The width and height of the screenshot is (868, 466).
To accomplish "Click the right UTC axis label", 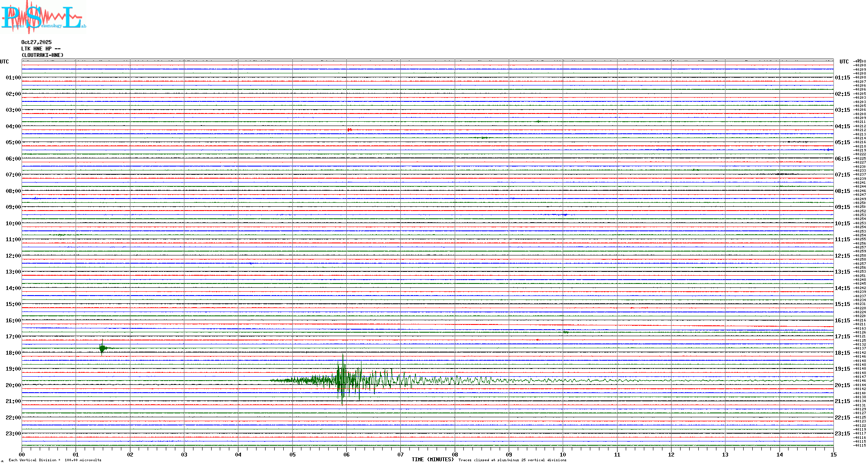I will coord(844,62).
